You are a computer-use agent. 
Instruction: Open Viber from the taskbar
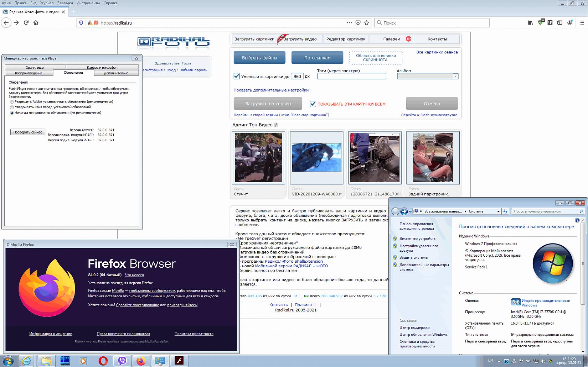pos(122,361)
